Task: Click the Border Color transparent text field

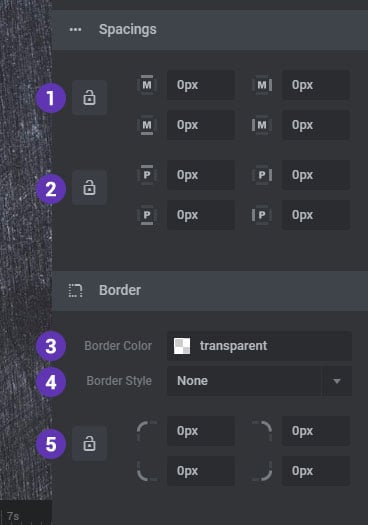Action: 260,346
